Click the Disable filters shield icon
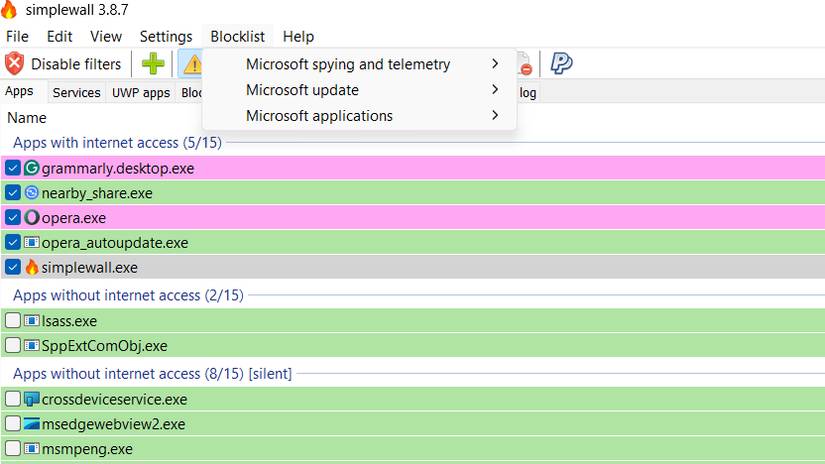This screenshot has height=464, width=825. coord(15,64)
